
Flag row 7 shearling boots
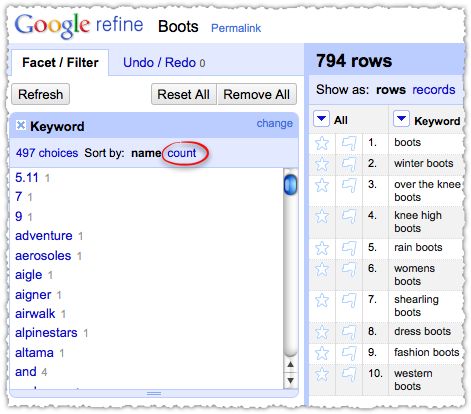[349, 301]
